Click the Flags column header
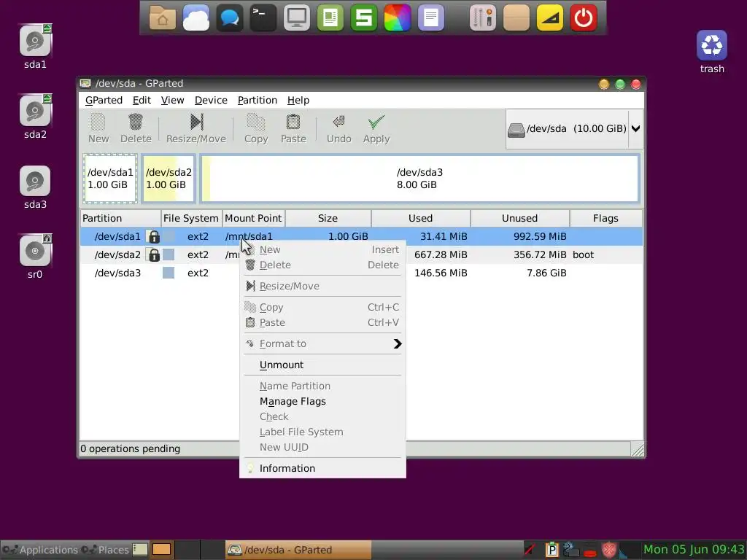The height and width of the screenshot is (560, 747). 606,219
